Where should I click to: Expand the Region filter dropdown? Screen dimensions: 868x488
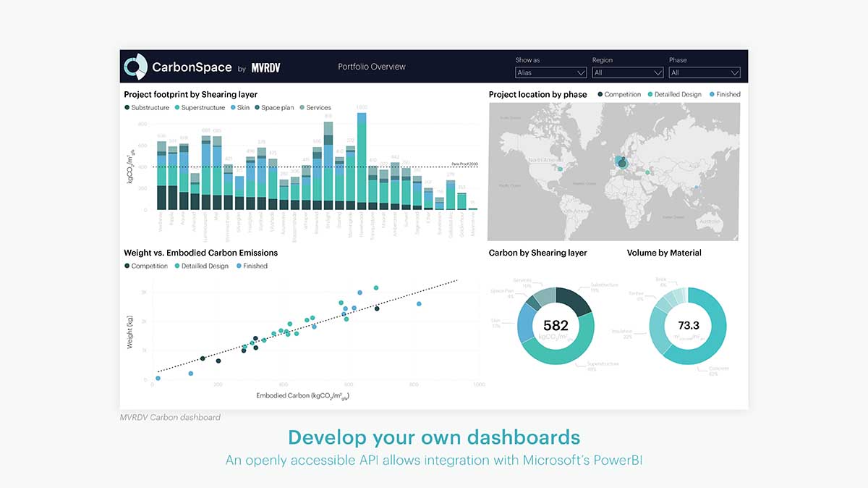tap(627, 72)
